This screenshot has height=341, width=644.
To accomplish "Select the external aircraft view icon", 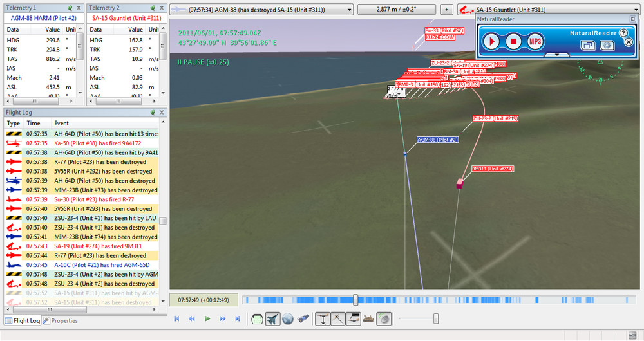I will (x=272, y=319).
